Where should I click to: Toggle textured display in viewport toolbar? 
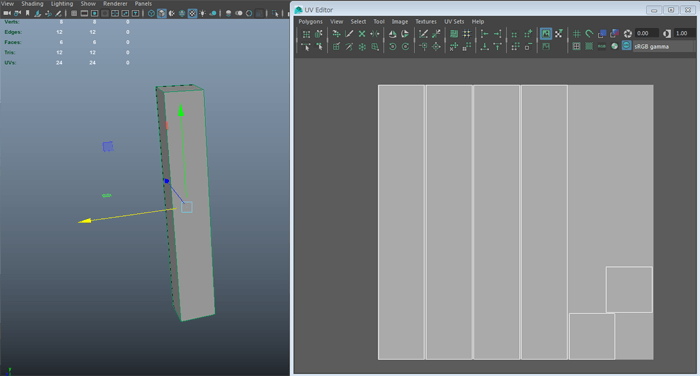point(192,13)
